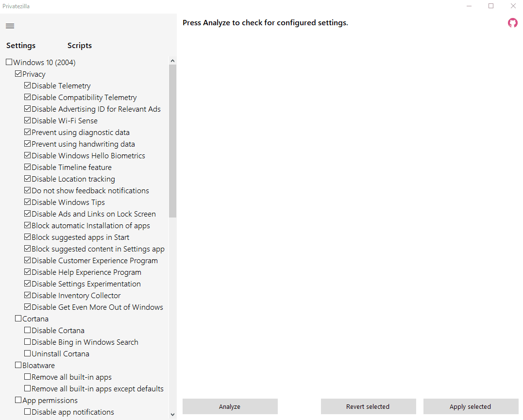Click Revert selected

368,406
